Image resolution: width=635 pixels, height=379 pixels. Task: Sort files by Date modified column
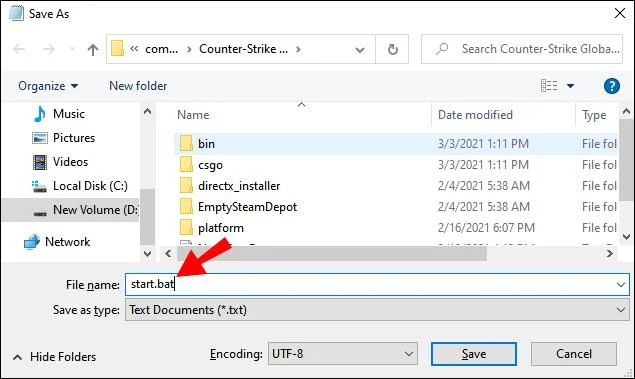click(x=475, y=115)
